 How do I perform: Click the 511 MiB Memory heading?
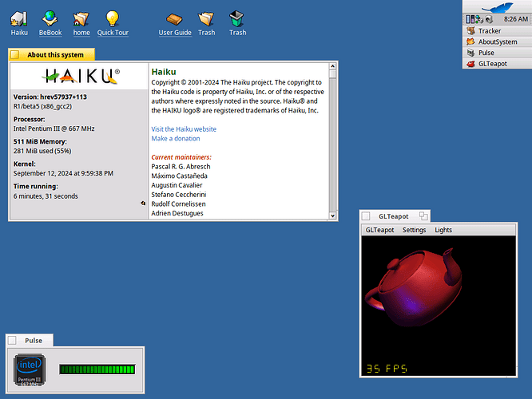[x=40, y=142]
